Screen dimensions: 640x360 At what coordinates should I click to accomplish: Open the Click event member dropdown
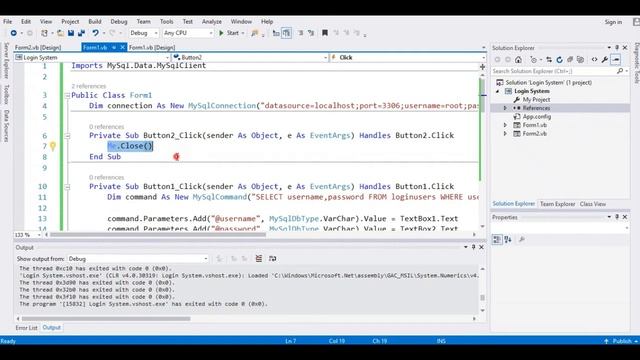(408, 58)
